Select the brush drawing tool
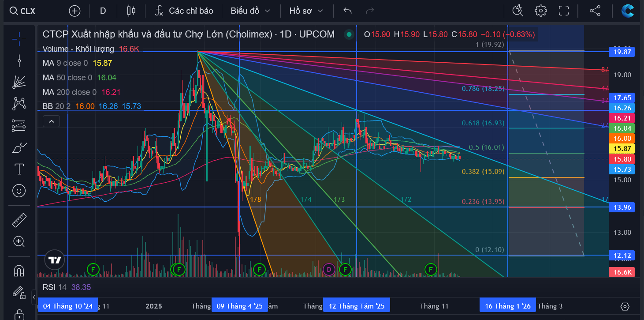The width and height of the screenshot is (644, 320). pos(19,147)
